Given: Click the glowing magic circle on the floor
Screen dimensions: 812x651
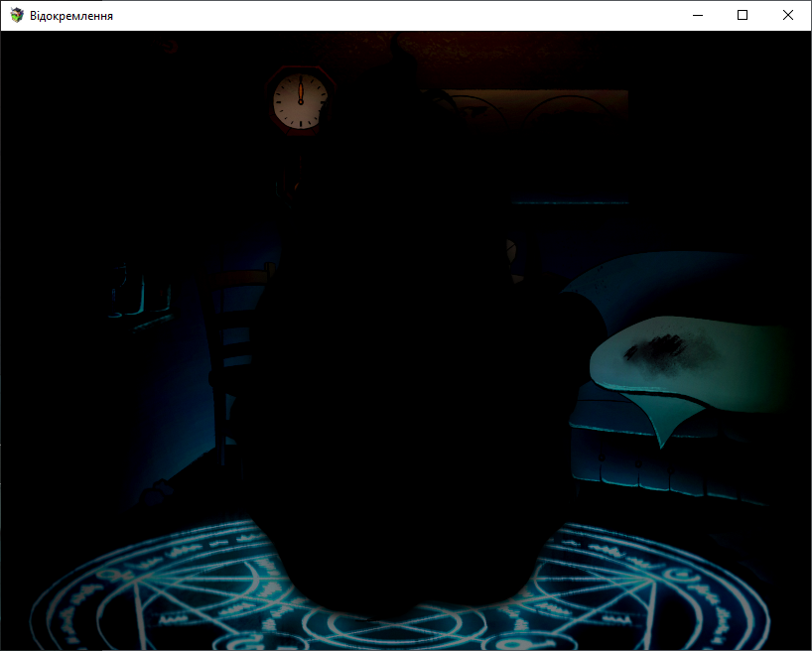Looking at the screenshot, I should 399,586.
